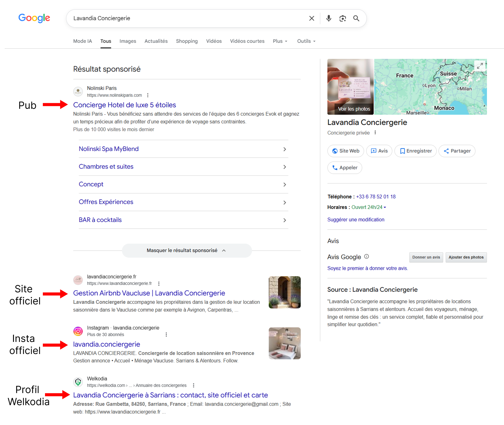The image size is (504, 425).
Task: Click the Welkodia favicon
Action: (78, 382)
